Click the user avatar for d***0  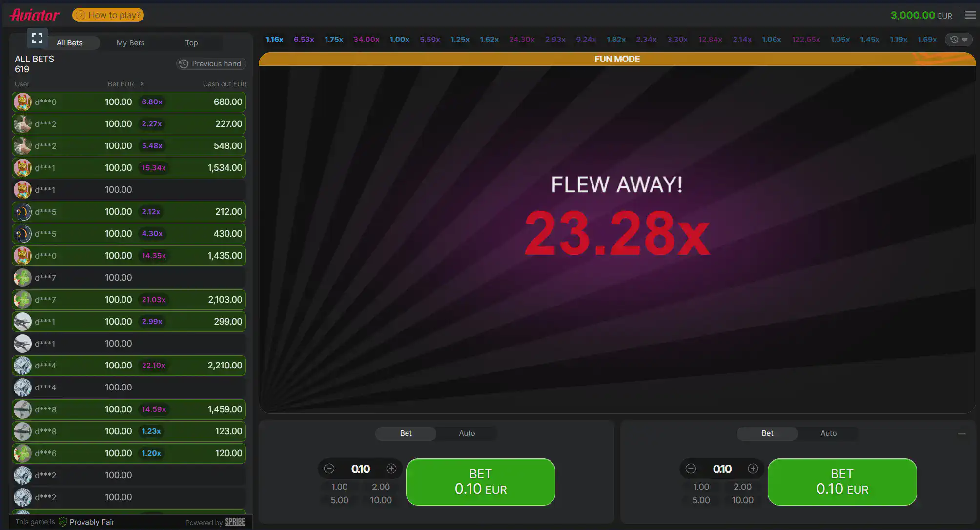[x=22, y=102]
